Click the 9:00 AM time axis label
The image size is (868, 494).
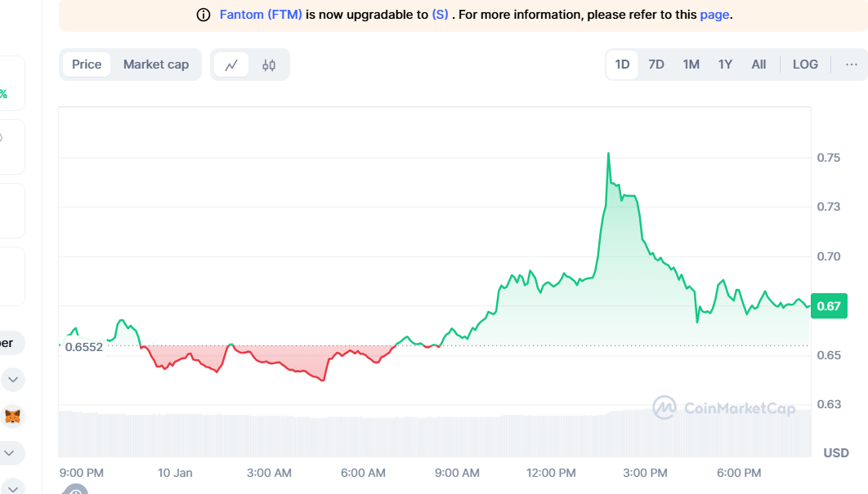point(457,473)
